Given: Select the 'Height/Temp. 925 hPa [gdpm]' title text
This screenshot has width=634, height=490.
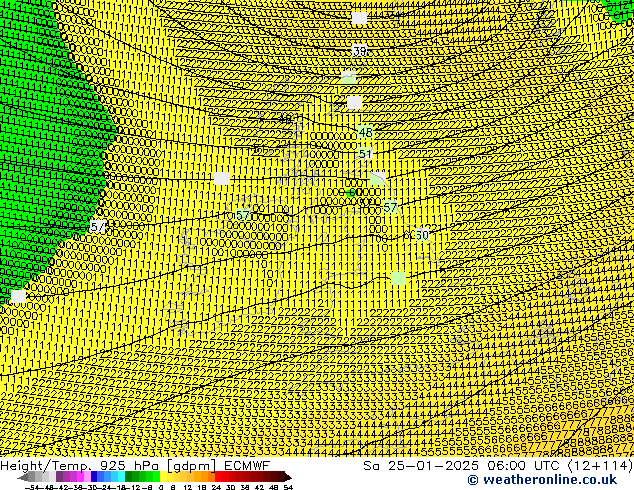Looking at the screenshot, I should [109, 466].
